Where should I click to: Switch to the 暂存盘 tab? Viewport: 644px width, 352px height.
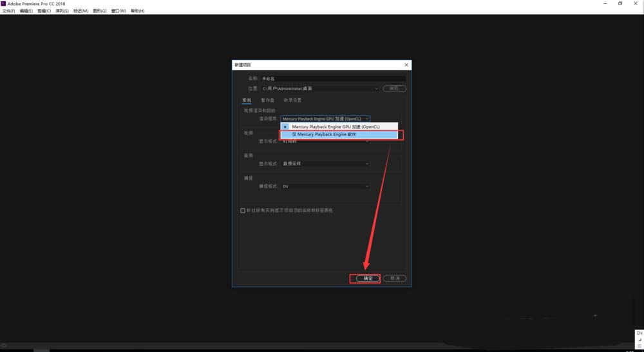(x=267, y=100)
